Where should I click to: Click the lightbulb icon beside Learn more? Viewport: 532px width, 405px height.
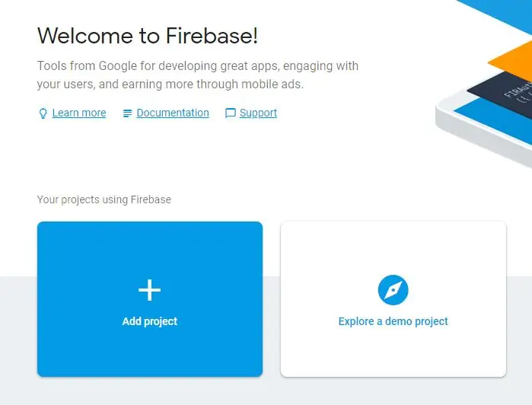pos(43,113)
